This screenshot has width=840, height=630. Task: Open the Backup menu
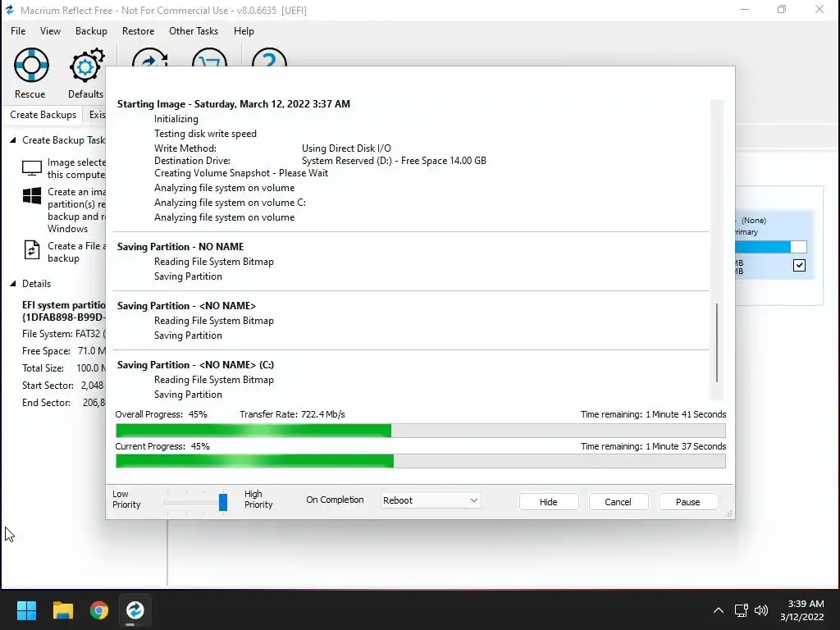(91, 31)
